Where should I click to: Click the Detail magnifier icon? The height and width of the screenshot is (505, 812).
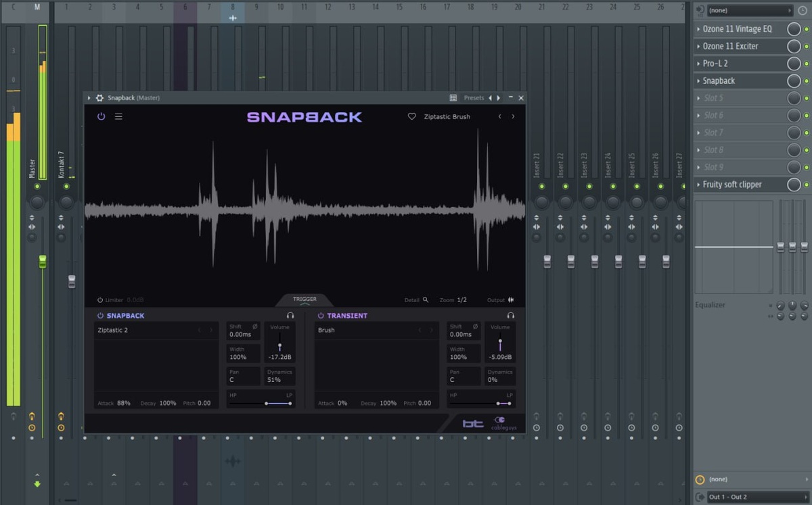[x=426, y=299]
